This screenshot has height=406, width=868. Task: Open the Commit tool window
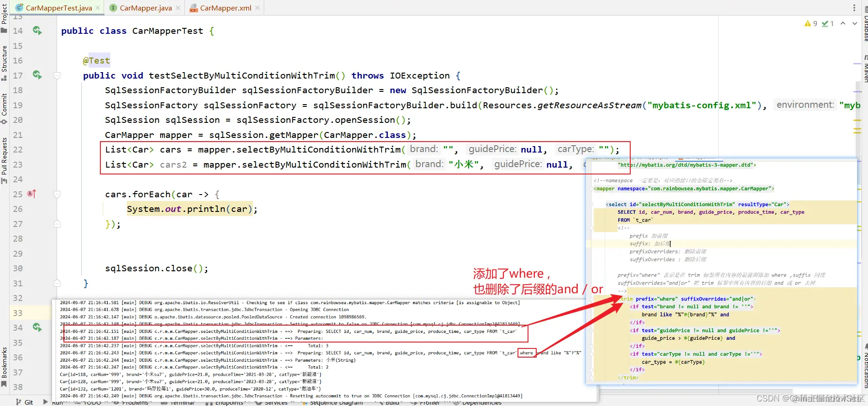pos(4,109)
